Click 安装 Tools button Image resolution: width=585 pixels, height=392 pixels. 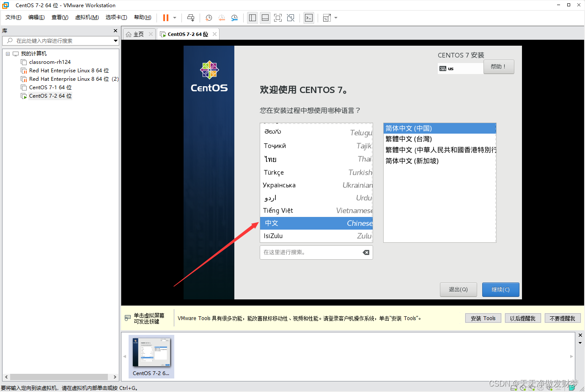point(483,318)
